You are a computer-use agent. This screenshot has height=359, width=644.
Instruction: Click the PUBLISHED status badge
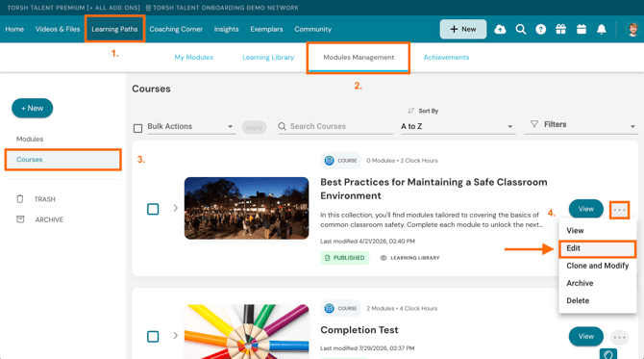(345, 258)
